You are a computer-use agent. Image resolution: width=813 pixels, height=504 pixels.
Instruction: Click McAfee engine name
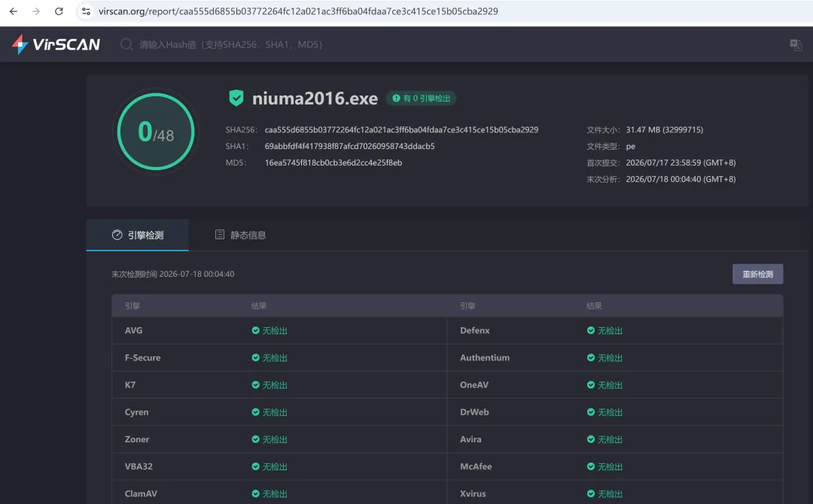pos(476,466)
